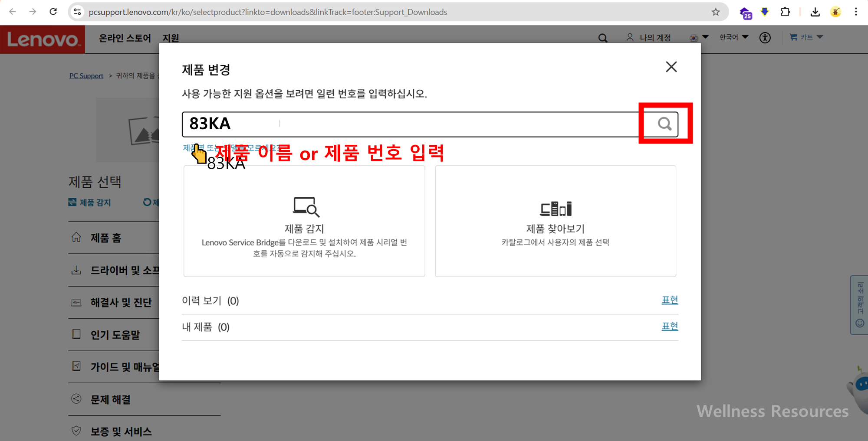Select 가이드 및 매뉴얼 sidebar item

[125, 367]
